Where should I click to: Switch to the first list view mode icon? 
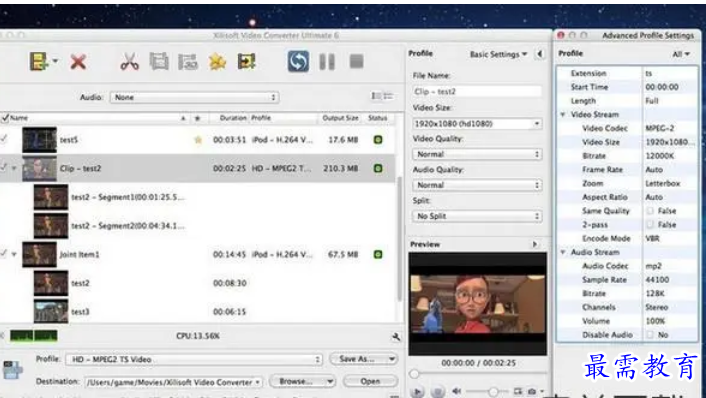pos(376,96)
